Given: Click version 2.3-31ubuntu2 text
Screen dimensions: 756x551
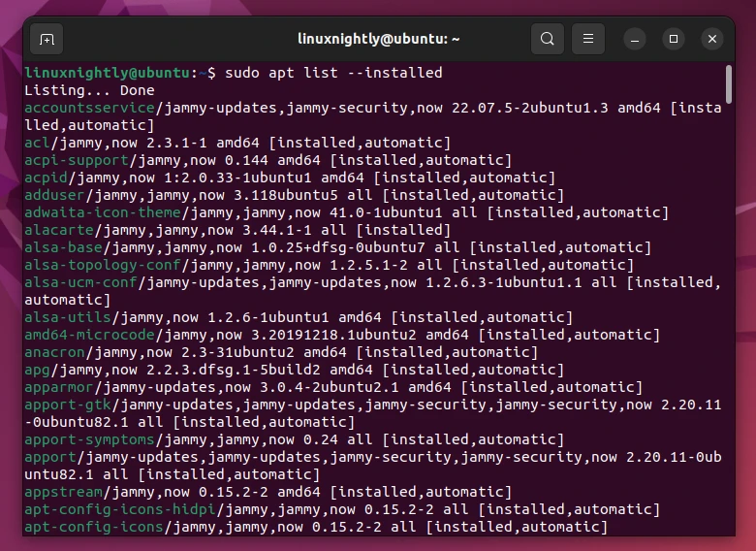Looking at the screenshot, I should coord(237,352).
